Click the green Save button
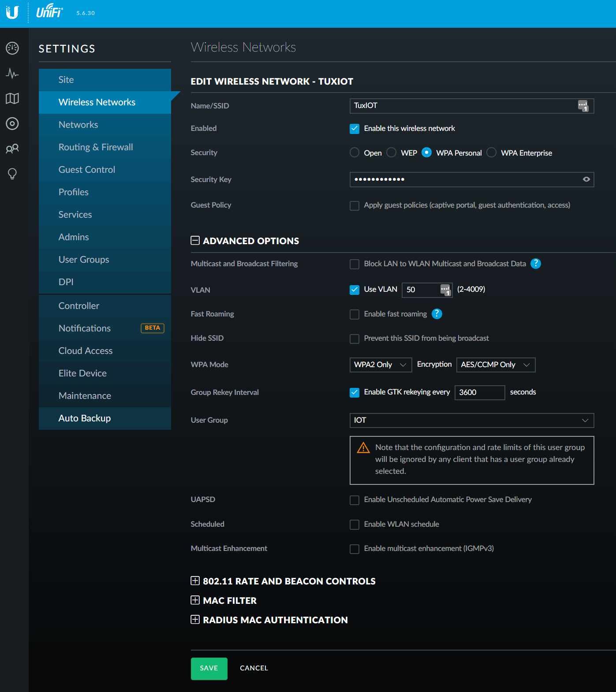The width and height of the screenshot is (616, 692). coord(209,669)
